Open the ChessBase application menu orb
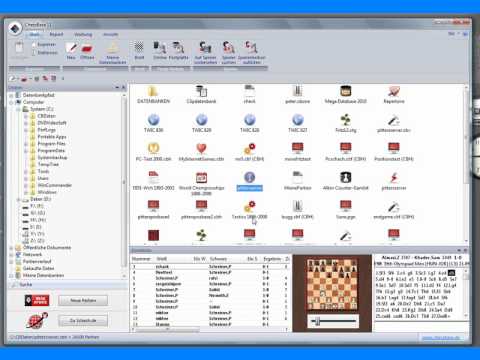 (x=15, y=29)
